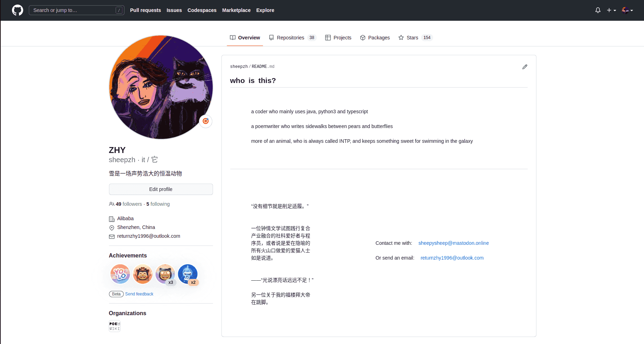The image size is (644, 344).
Task: Open the README.md file link
Action: (x=263, y=66)
